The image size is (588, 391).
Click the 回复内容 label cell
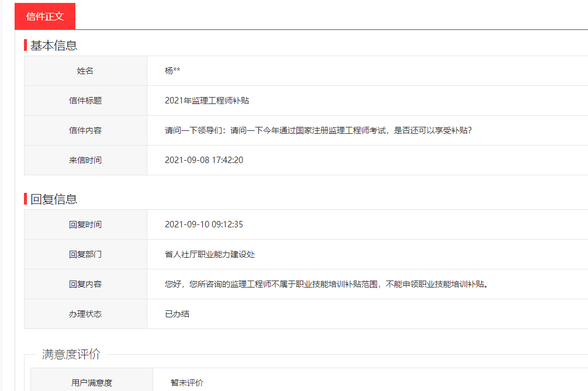tap(85, 284)
